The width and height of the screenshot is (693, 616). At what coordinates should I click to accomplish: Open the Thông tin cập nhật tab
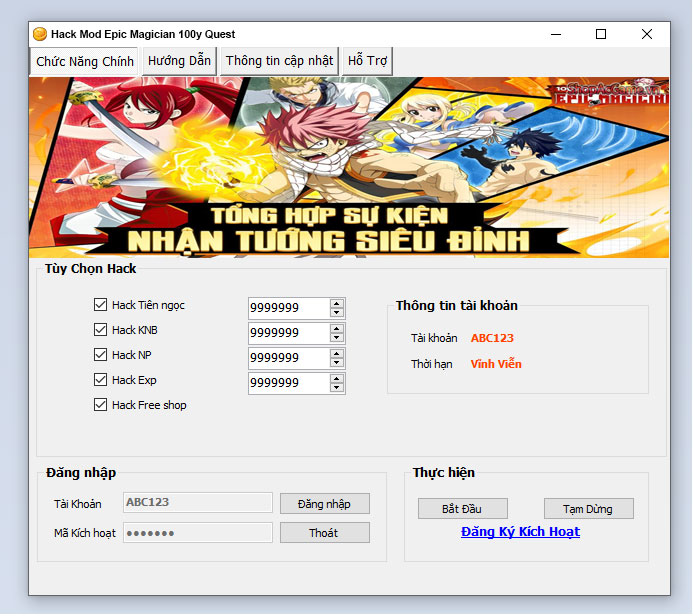[279, 61]
